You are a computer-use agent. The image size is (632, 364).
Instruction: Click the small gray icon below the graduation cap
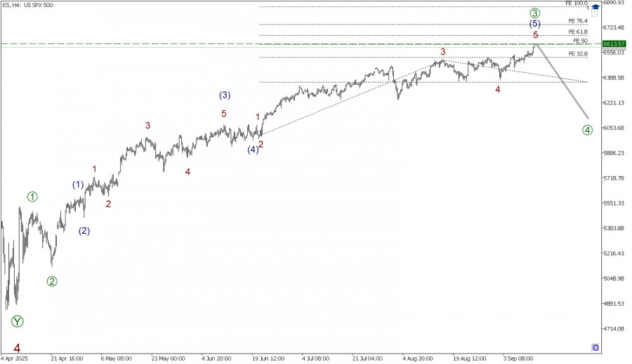click(x=594, y=13)
